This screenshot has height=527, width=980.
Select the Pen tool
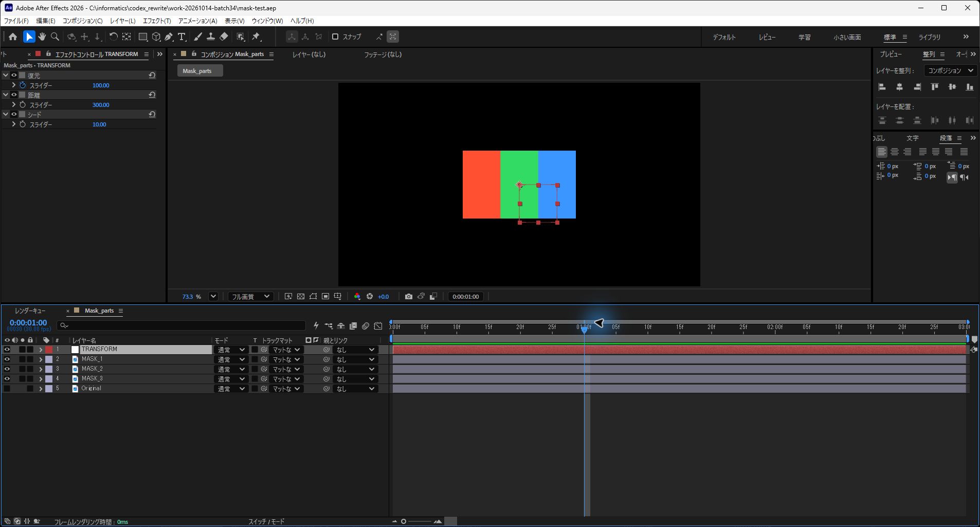point(169,37)
